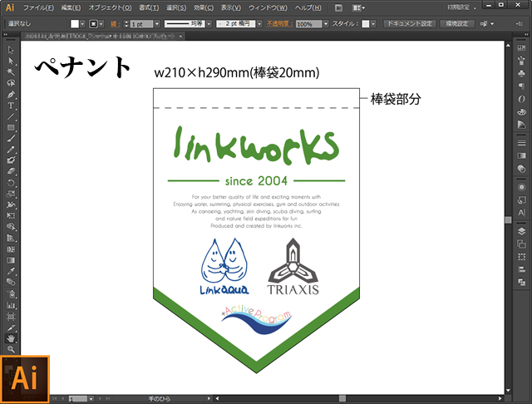Open the Appearance panel icon
The image size is (532, 404).
pyautogui.click(x=521, y=187)
